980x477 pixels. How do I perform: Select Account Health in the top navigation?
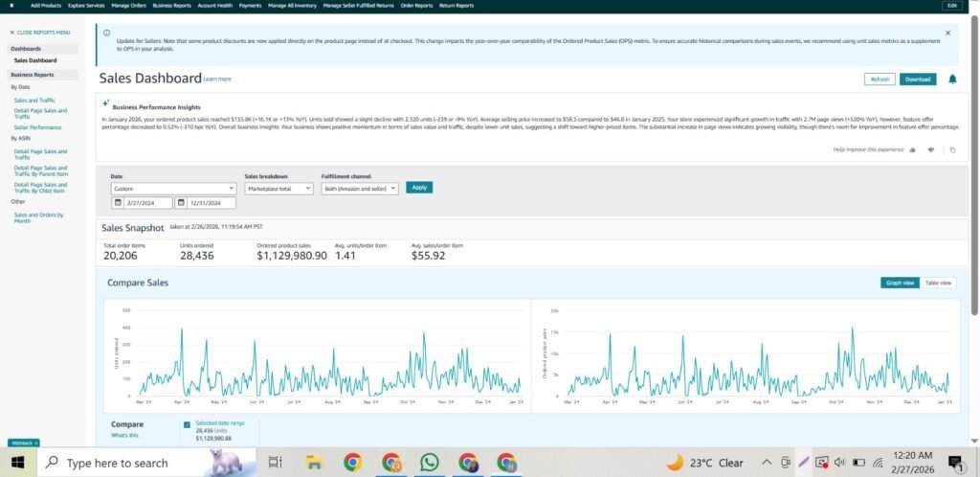tap(215, 6)
